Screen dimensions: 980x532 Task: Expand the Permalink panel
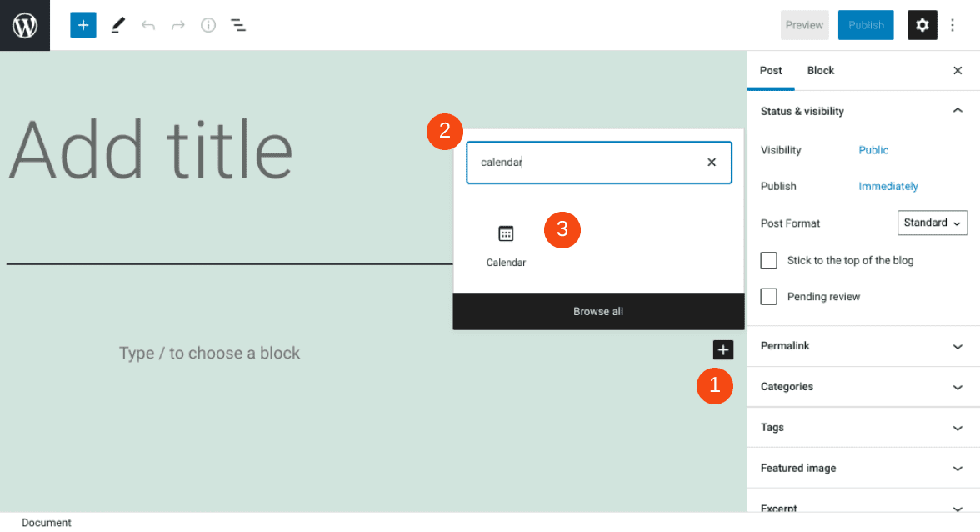862,346
